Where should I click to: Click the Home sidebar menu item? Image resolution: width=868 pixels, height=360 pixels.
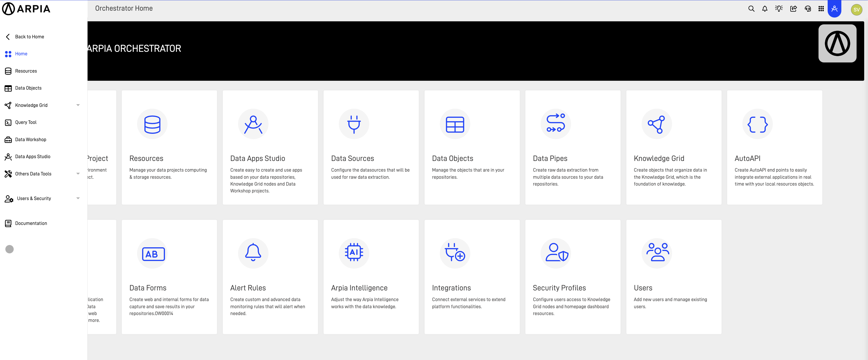click(x=21, y=54)
